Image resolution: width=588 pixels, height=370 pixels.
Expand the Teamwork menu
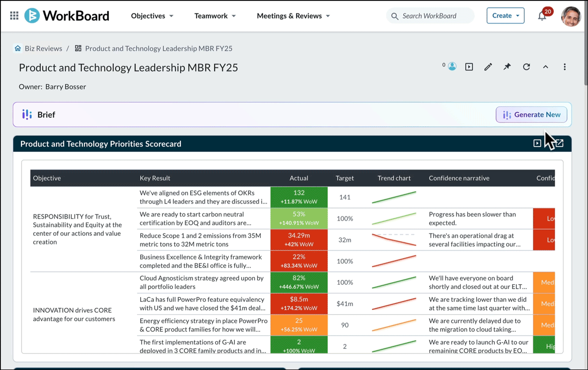tap(215, 16)
